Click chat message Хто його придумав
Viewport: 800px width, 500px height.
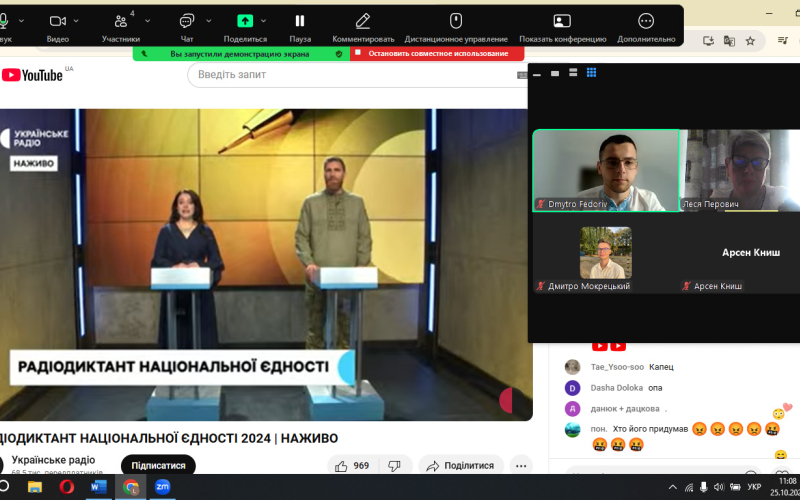point(650,429)
